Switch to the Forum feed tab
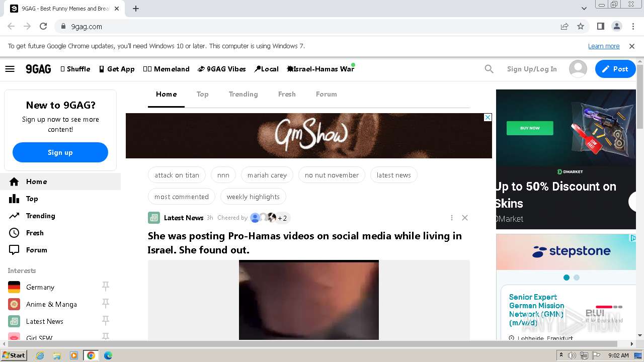The image size is (644, 362). (x=327, y=94)
